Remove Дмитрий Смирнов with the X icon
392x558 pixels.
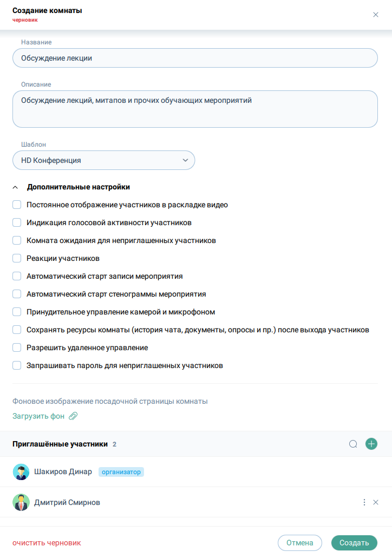pyautogui.click(x=376, y=502)
